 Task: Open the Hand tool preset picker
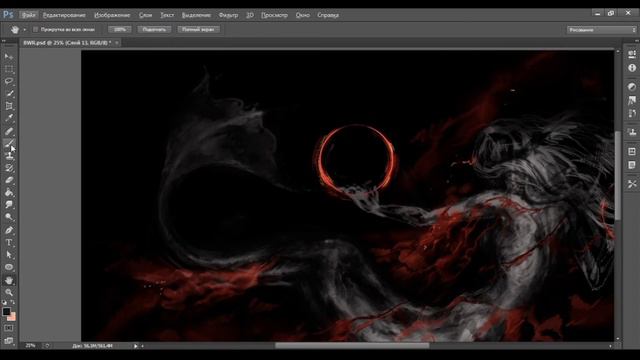[24, 30]
